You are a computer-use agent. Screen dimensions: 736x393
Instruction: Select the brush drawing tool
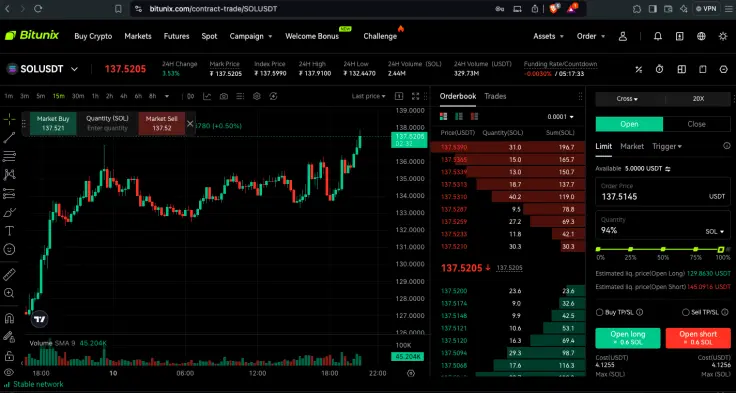tap(9, 212)
